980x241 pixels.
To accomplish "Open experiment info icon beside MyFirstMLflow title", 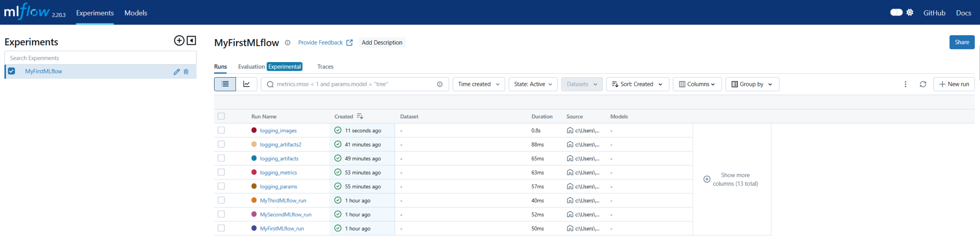I will pos(288,42).
